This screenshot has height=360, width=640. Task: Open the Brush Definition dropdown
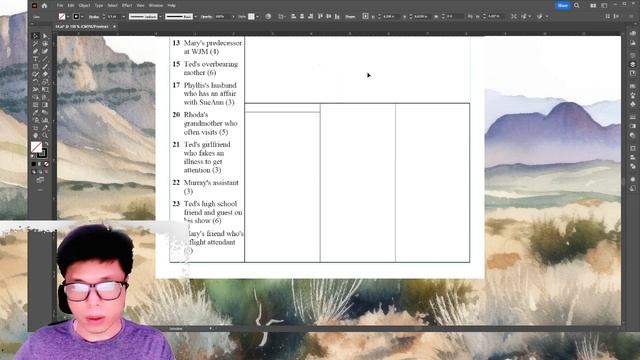click(x=196, y=17)
